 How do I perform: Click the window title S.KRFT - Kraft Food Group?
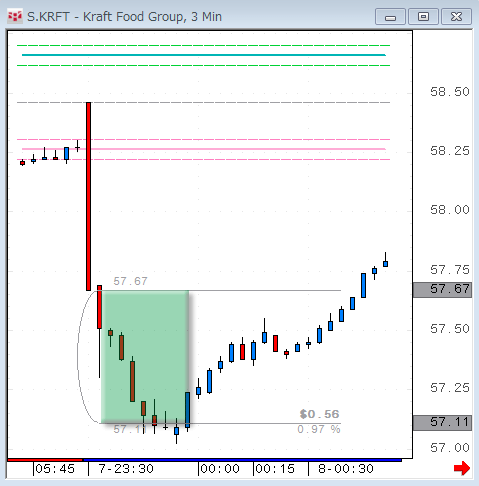(x=124, y=17)
